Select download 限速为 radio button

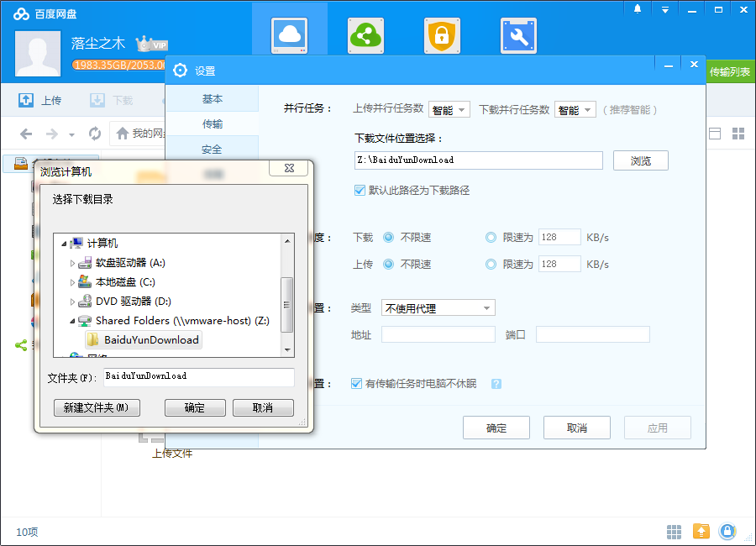click(x=491, y=238)
